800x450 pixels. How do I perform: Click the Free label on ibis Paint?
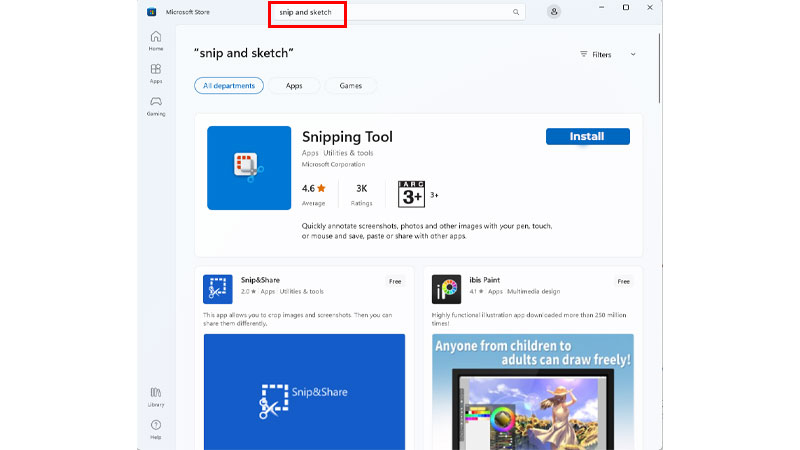coord(623,282)
